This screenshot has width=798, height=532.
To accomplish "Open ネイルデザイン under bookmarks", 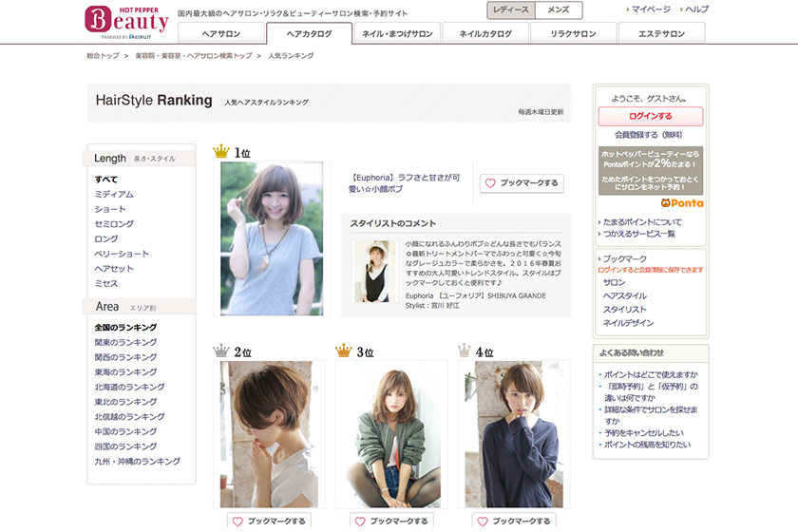I will pyautogui.click(x=629, y=323).
